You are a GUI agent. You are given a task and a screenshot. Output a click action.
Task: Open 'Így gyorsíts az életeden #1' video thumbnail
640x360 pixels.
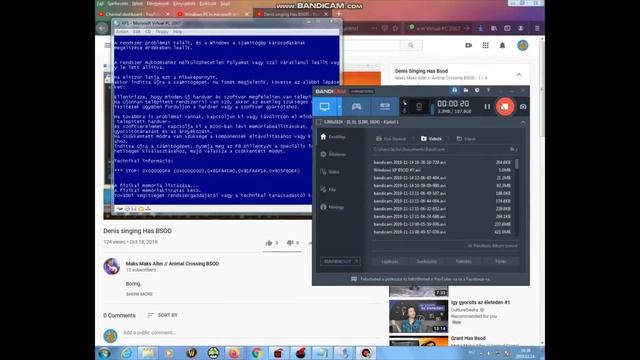[x=418, y=316]
